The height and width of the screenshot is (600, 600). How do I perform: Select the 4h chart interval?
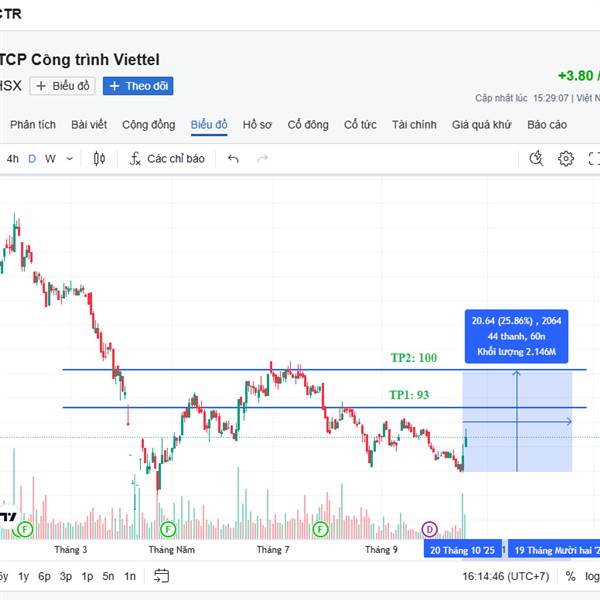[x=13, y=158]
